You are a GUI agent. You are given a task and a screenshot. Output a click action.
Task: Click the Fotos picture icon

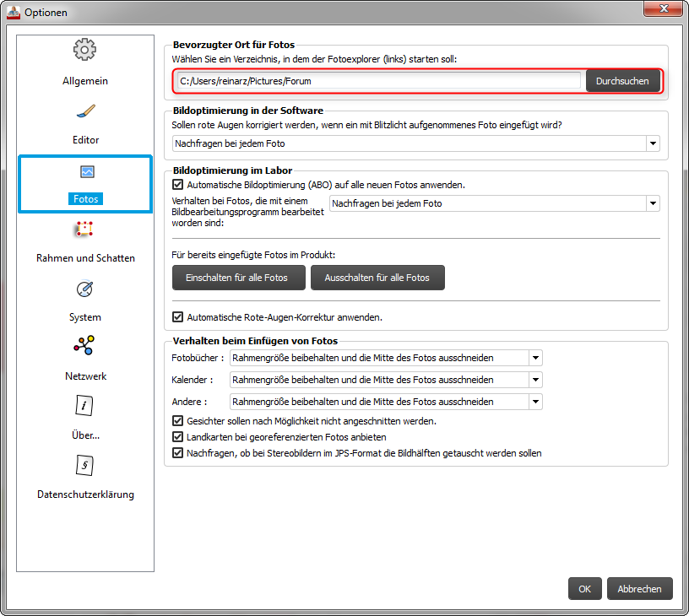point(85,172)
